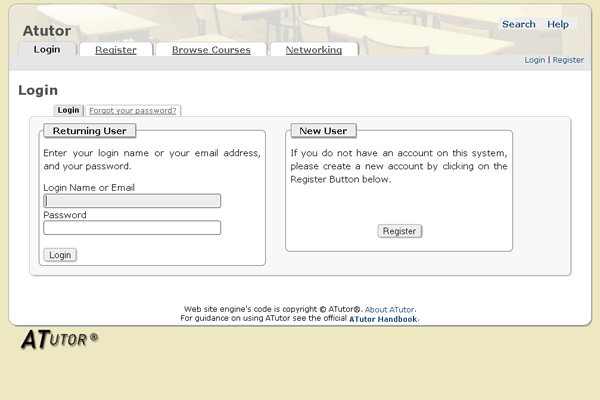
Task: Open the Networking tab
Action: click(x=313, y=49)
